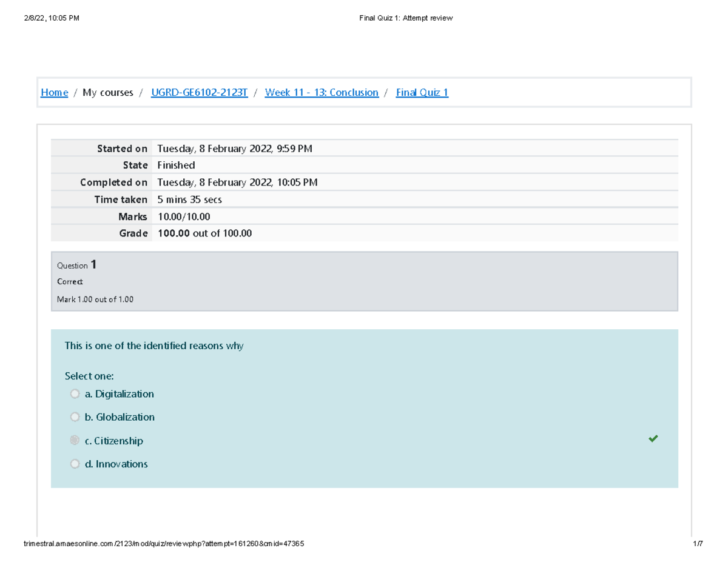The image size is (728, 562).
Task: Click the radio circle beside Digitalization
Action: [75, 393]
